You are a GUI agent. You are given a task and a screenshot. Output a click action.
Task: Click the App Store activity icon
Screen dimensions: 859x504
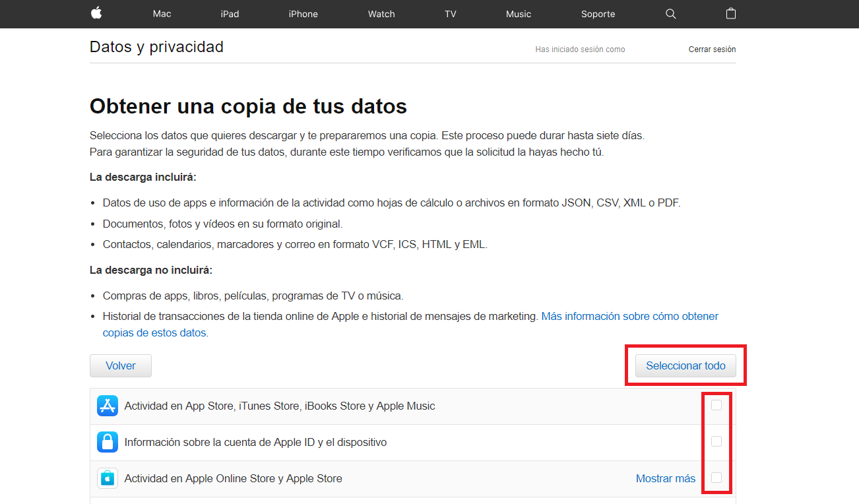pyautogui.click(x=108, y=406)
